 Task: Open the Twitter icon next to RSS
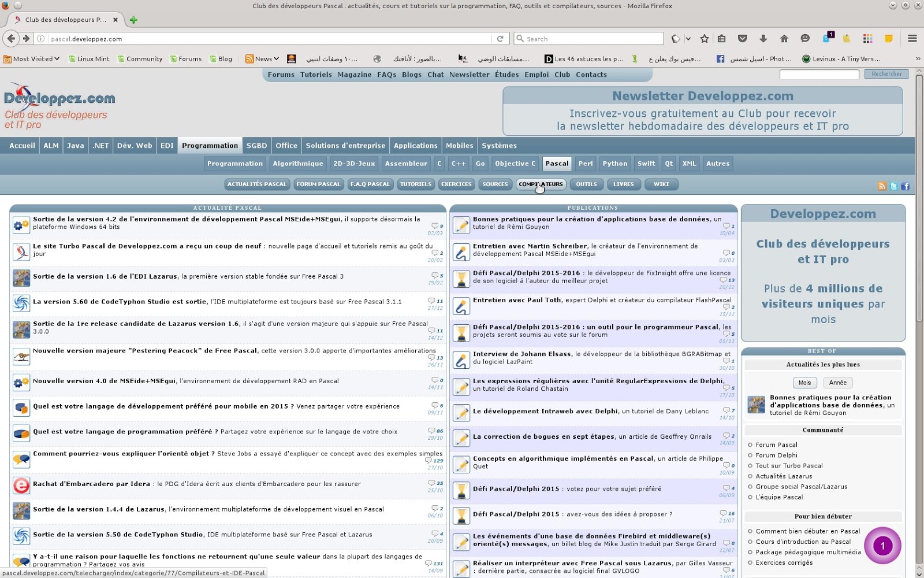tap(893, 186)
